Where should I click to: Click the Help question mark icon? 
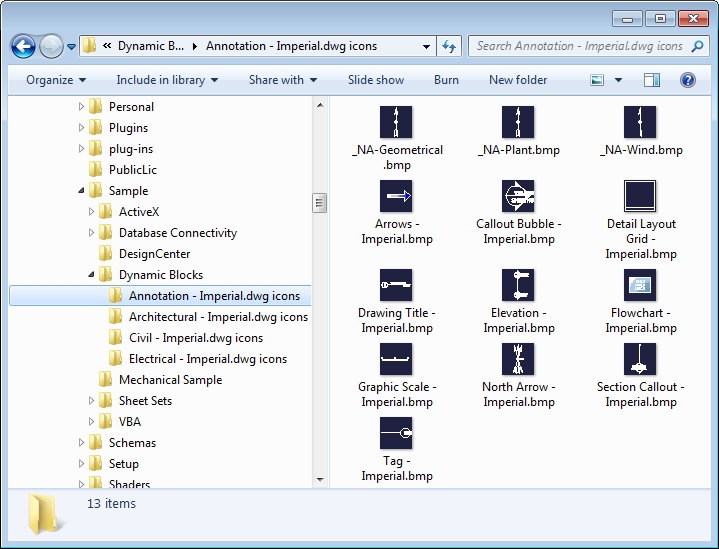[688, 80]
